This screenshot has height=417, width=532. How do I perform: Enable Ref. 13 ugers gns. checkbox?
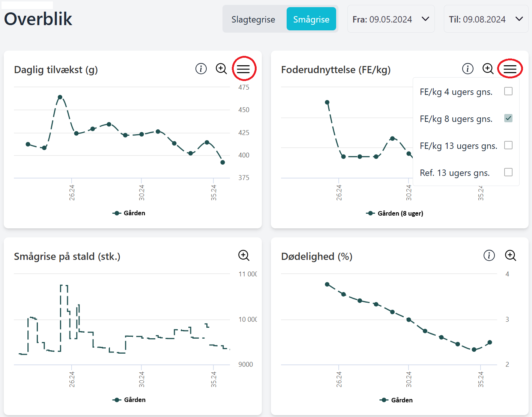pyautogui.click(x=508, y=172)
